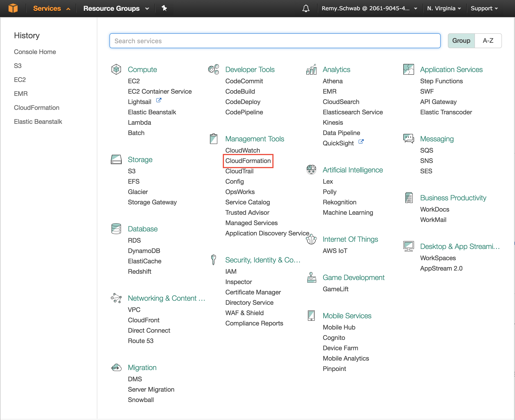Open the WorkSpaces service

438,258
